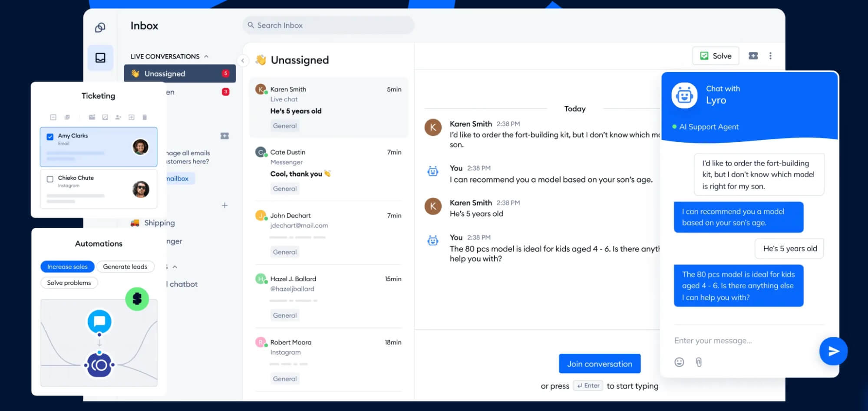Open the emoji picker in Lyro chat
Viewport: 868px width, 411px height.
click(x=679, y=362)
